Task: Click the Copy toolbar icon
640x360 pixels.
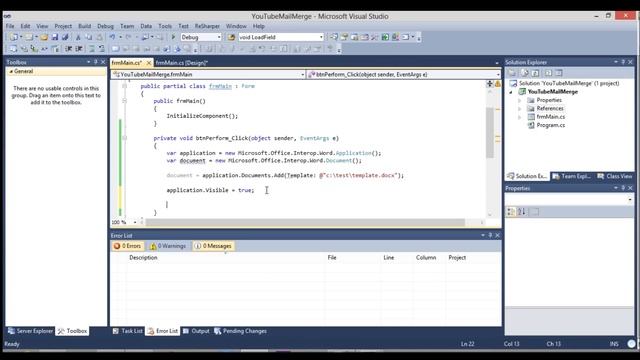Action: pyautogui.click(x=89, y=37)
